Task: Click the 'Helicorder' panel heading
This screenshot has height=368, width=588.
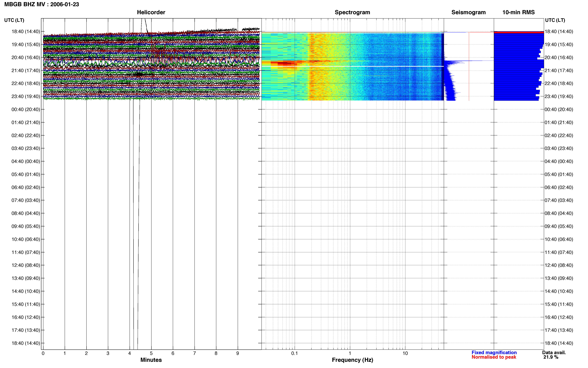Action: pyautogui.click(x=151, y=12)
